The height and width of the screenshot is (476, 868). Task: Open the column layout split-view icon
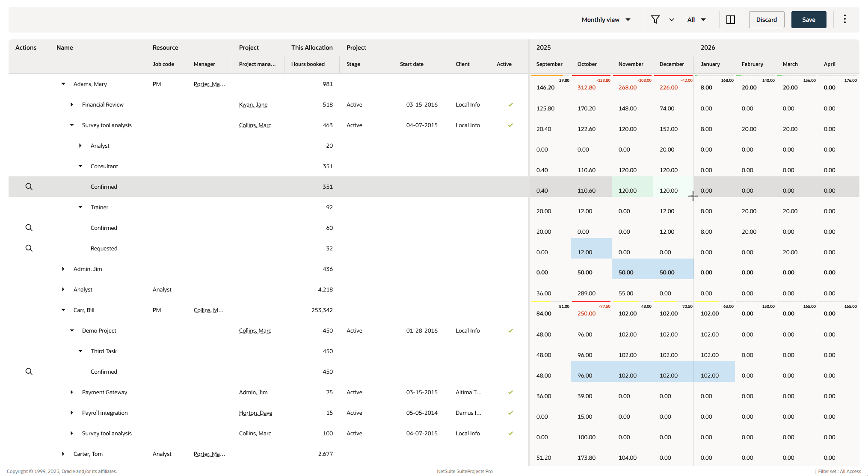[730, 20]
